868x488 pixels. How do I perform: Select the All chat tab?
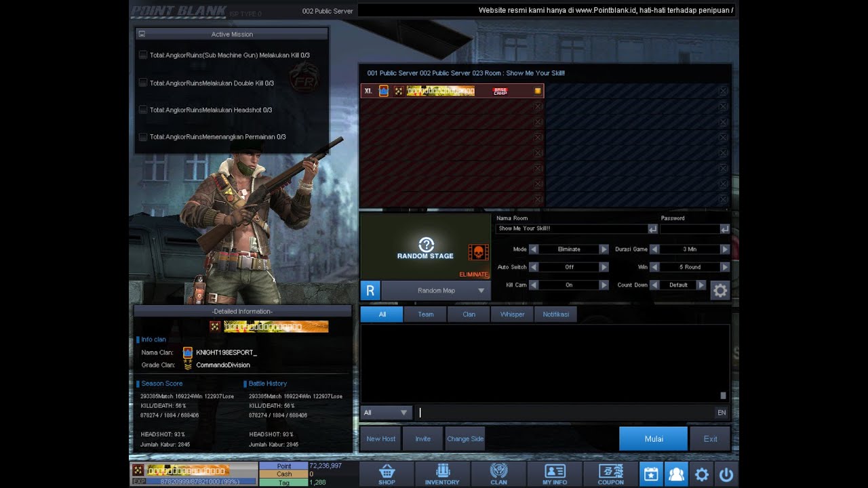click(x=382, y=314)
